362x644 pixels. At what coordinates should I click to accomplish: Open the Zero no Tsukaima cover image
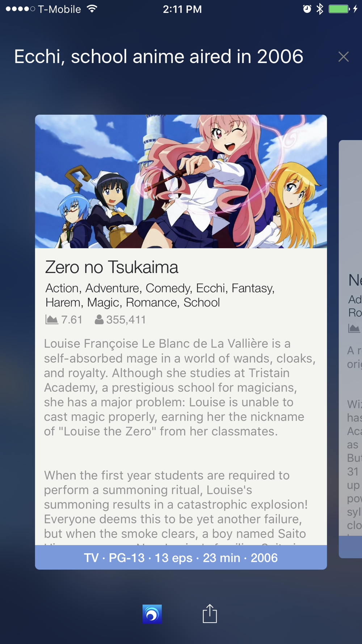coord(181,181)
